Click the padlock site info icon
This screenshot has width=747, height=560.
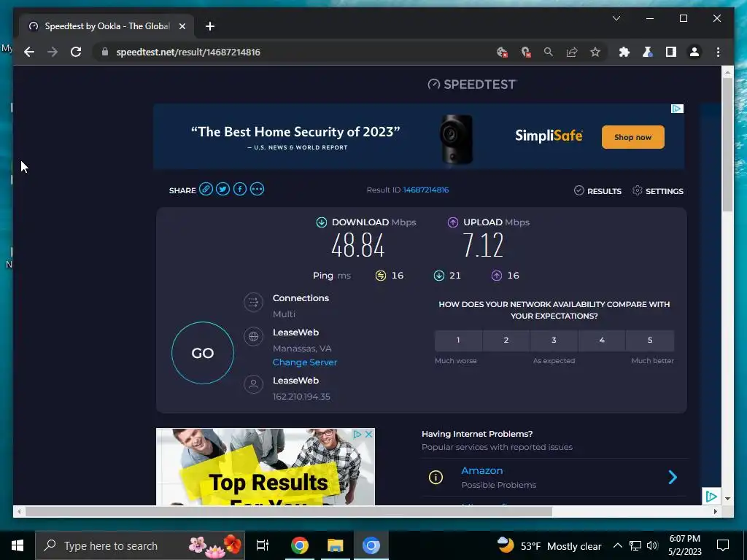coord(105,52)
